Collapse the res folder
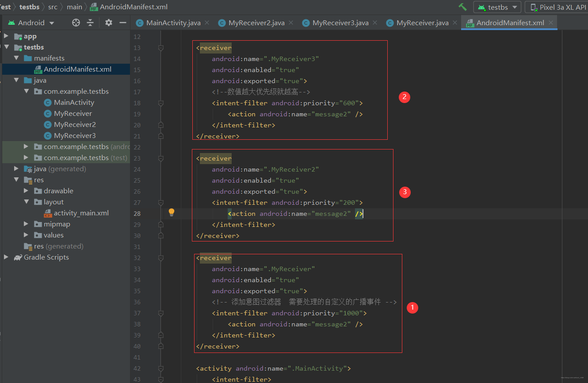Viewport: 588px width, 383px height. tap(16, 180)
